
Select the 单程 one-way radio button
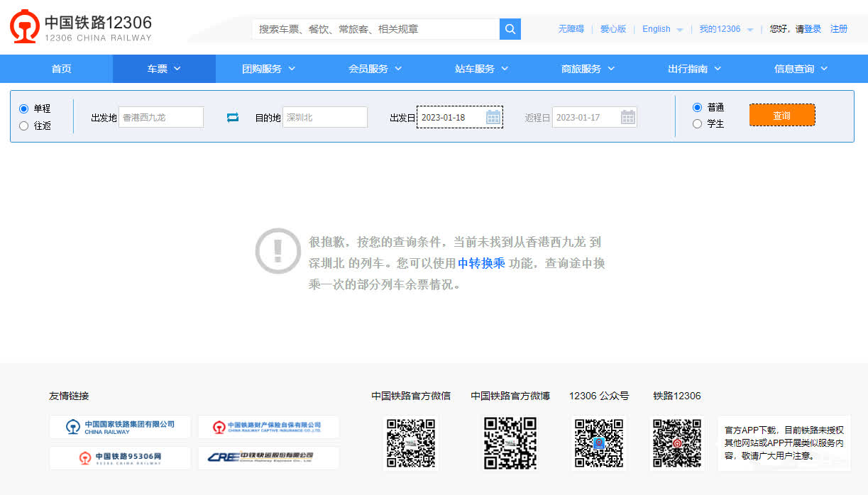[24, 109]
